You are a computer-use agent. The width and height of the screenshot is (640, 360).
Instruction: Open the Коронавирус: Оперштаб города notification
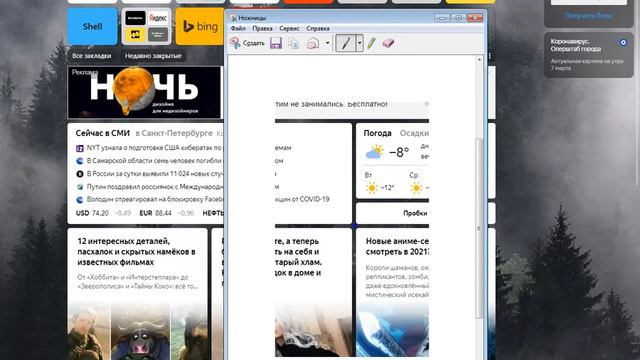point(589,55)
